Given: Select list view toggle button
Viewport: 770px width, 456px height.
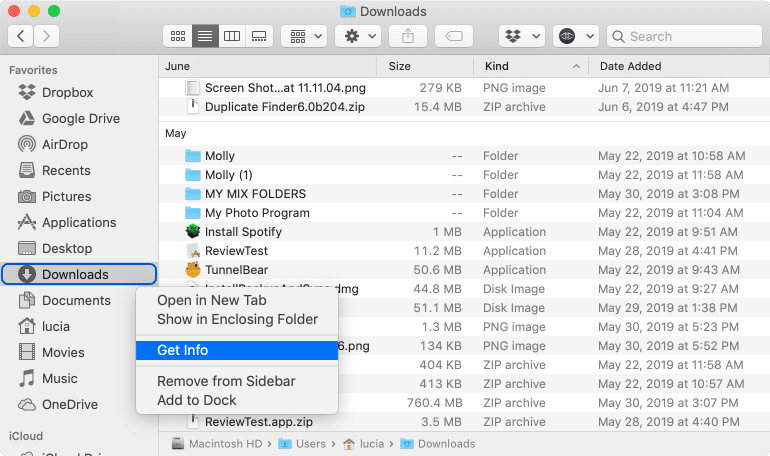Looking at the screenshot, I should click(205, 36).
